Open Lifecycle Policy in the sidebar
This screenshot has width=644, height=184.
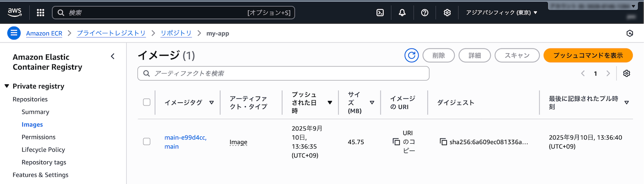pyautogui.click(x=43, y=150)
